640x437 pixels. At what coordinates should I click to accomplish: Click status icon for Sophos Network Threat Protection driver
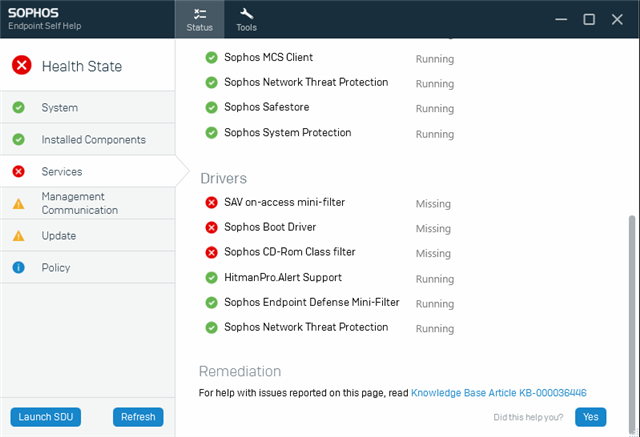[211, 328]
